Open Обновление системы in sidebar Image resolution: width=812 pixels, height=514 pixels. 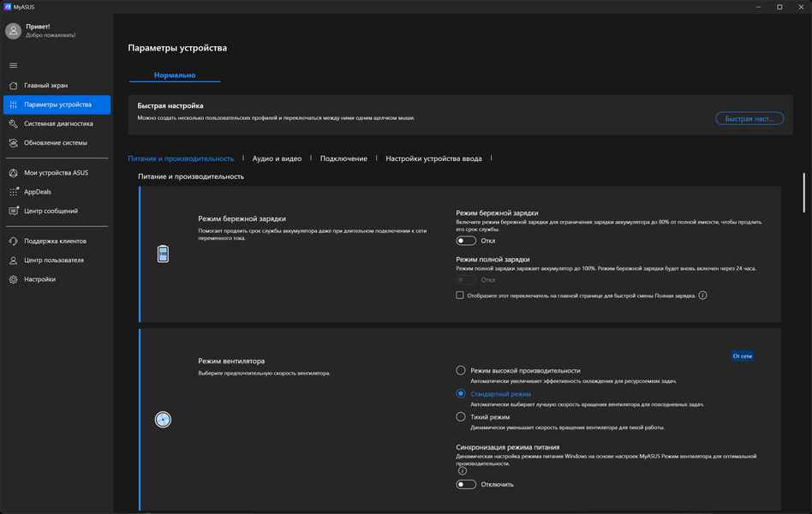click(x=57, y=143)
